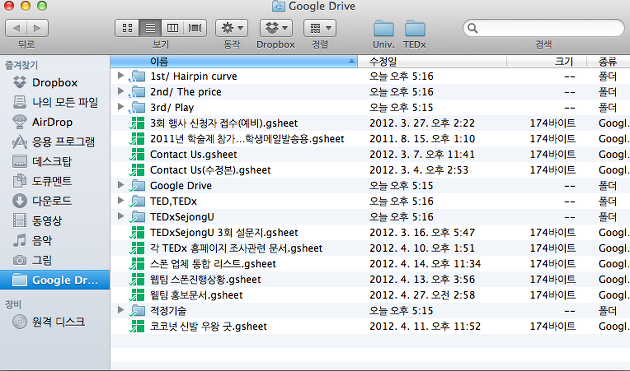Open 데스크탑 in the sidebar
This screenshot has height=371, width=630.
(55, 161)
